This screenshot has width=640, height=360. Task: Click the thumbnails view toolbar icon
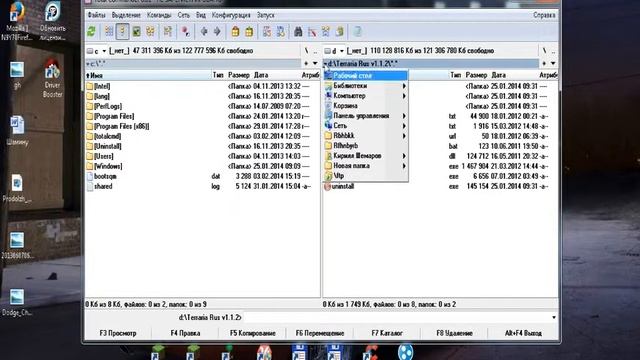136,31
